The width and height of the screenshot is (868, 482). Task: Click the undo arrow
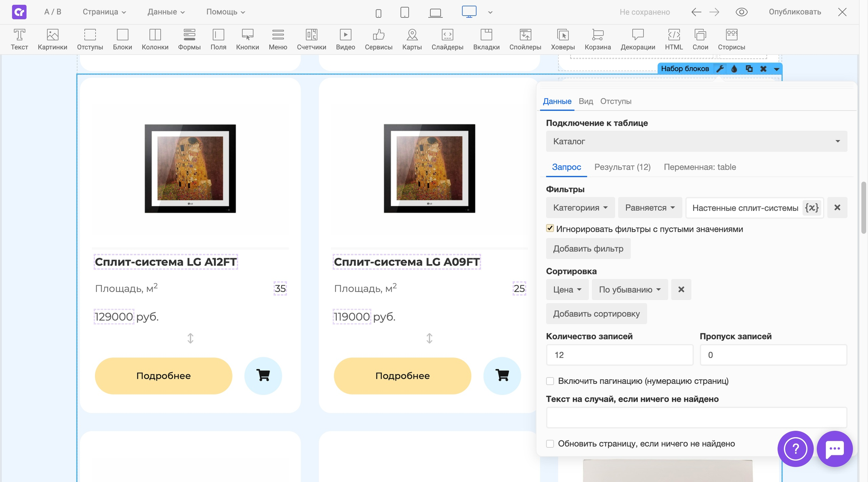[696, 12]
